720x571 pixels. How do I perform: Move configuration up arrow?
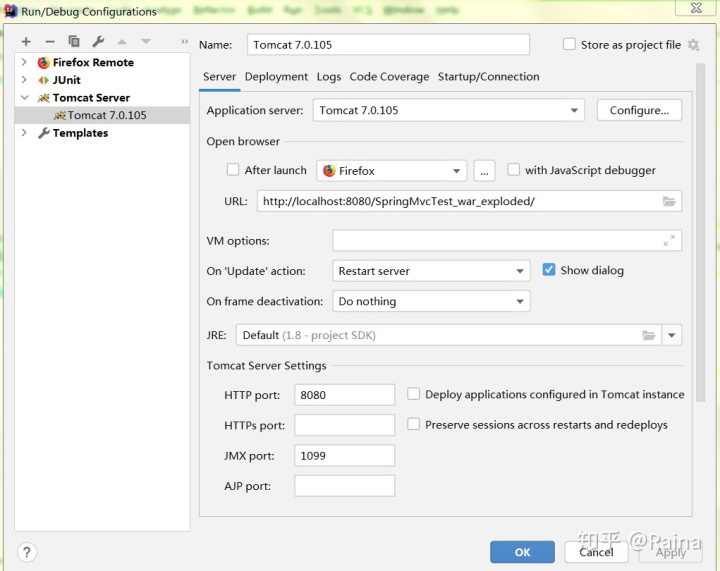(122, 42)
